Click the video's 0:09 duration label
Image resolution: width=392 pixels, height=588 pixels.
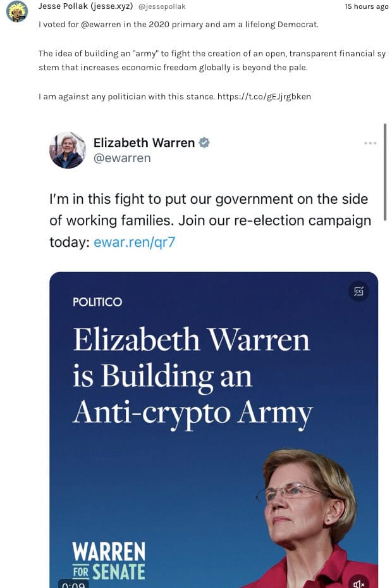pos(73,584)
